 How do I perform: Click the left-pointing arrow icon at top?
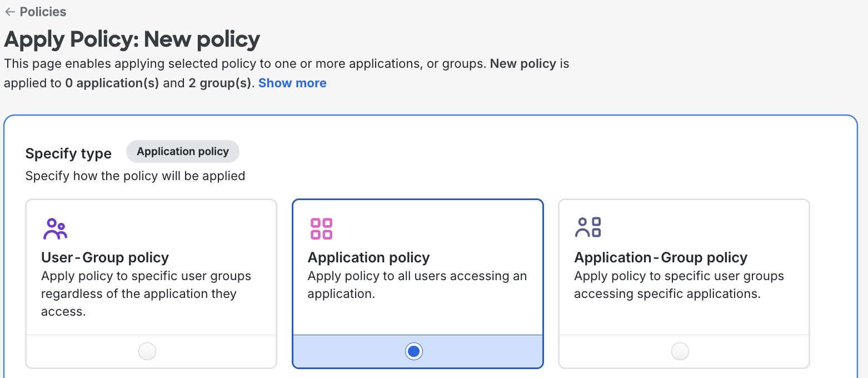9,12
